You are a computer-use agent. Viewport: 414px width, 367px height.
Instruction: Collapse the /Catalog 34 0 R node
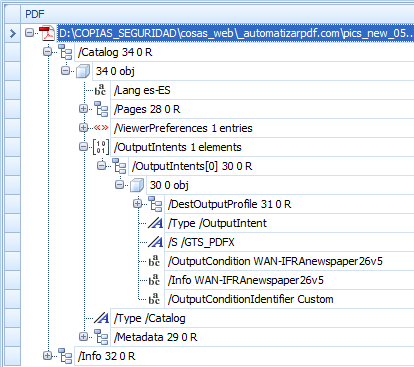tap(48, 52)
